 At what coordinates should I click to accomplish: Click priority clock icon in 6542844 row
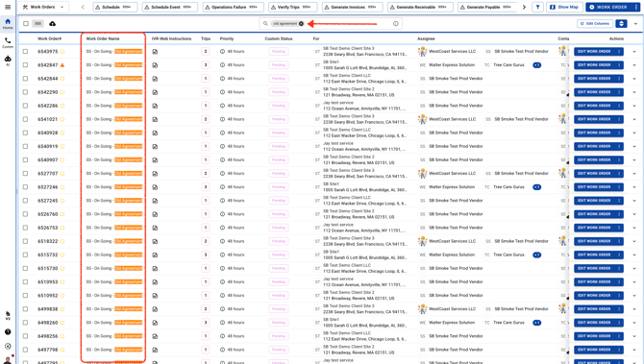tap(222, 79)
